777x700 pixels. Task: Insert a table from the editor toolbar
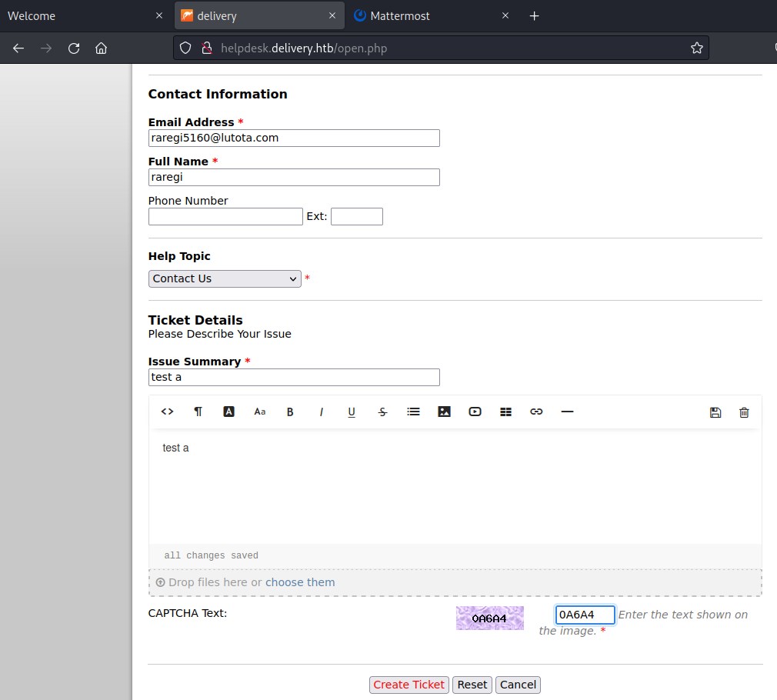pos(505,412)
